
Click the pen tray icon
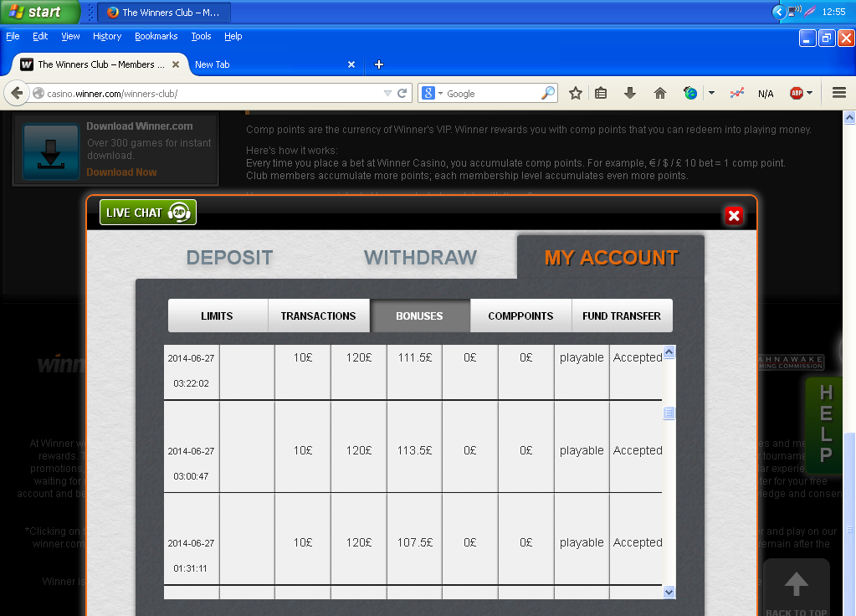tap(810, 12)
